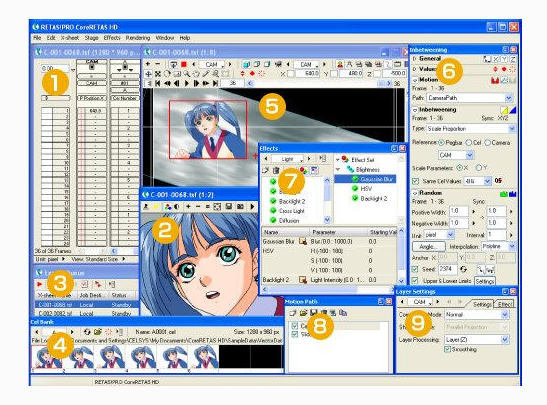Click the Z position field showing -500.0
Viewport: 547px width, 405px height.
pos(395,74)
